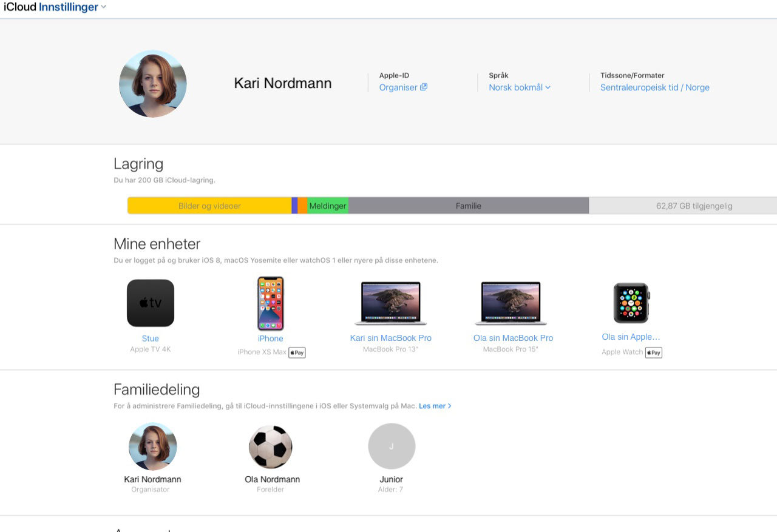The width and height of the screenshot is (777, 532).
Task: Open Sentraleuropeisk tid / Norge setting
Action: [x=655, y=87]
